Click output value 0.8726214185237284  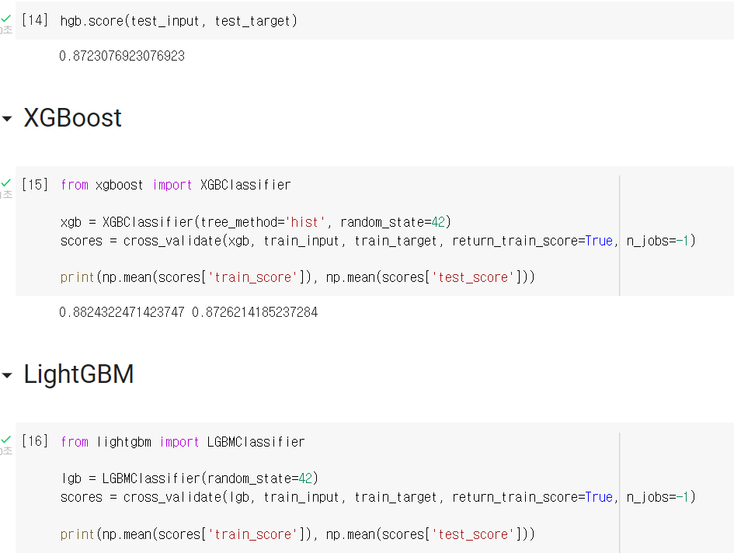pyautogui.click(x=255, y=312)
